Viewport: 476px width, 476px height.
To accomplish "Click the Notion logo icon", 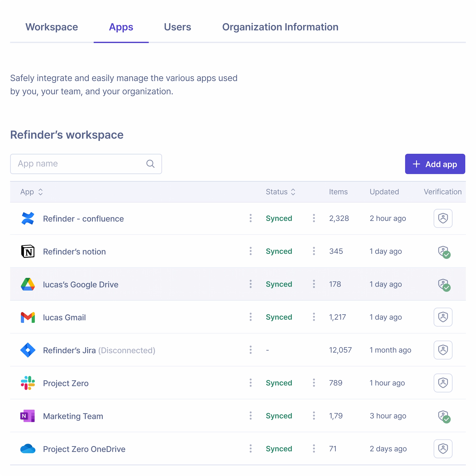I will 28,251.
